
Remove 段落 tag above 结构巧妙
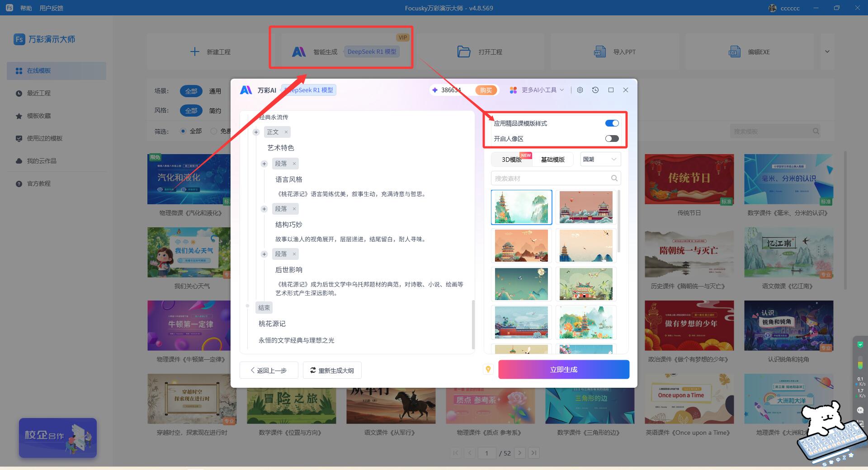(x=294, y=209)
